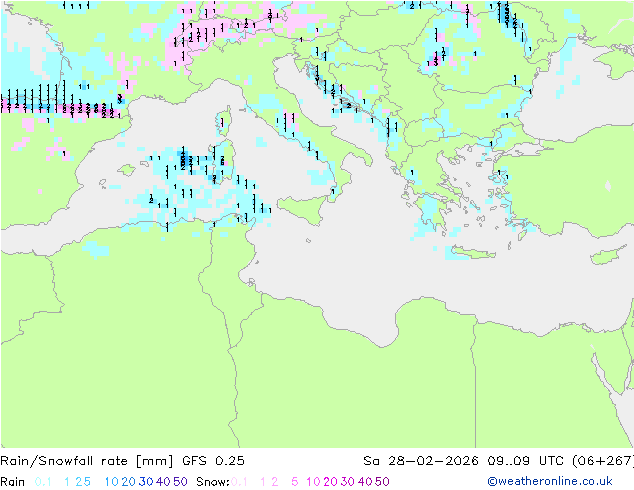Open the ©weatheronline.co.uk link

pyautogui.click(x=549, y=481)
